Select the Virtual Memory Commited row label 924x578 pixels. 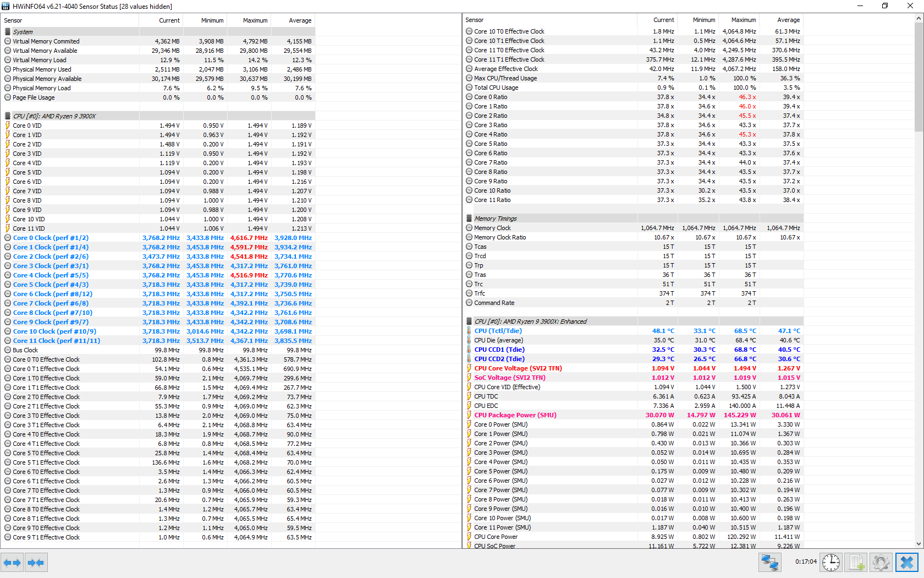46,41
